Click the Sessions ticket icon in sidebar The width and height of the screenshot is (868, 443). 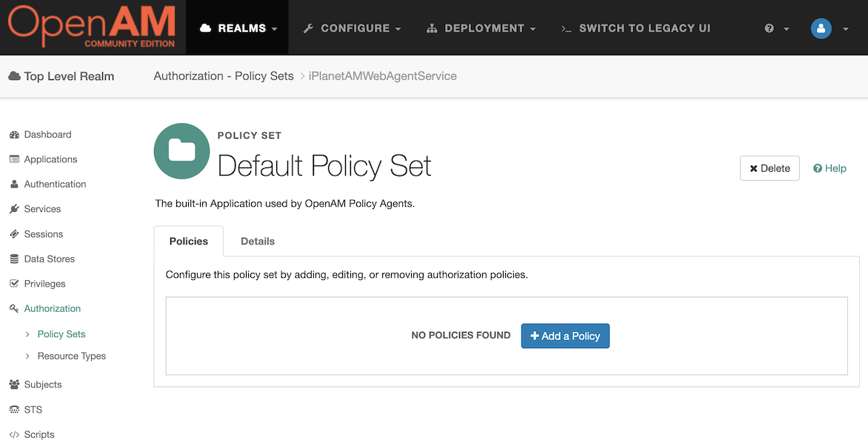coord(14,234)
